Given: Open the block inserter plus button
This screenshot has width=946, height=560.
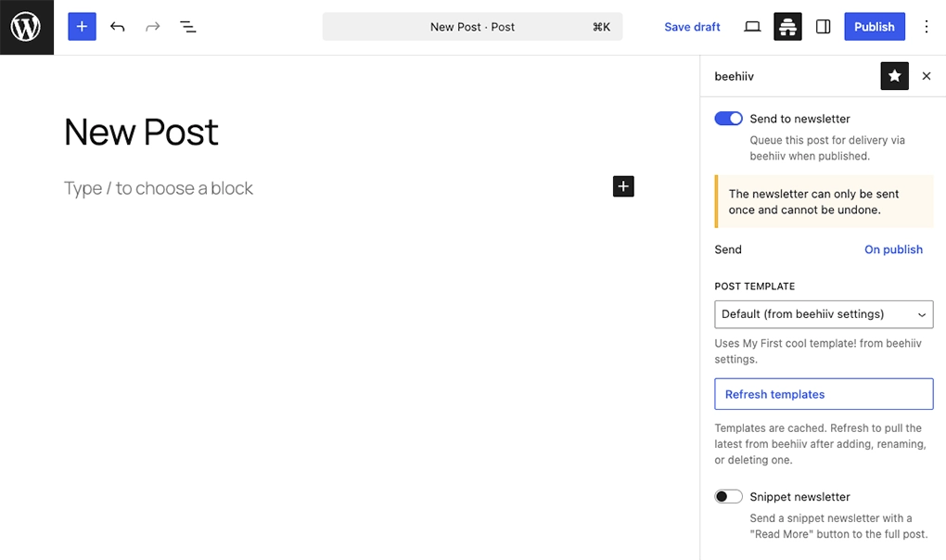Looking at the screenshot, I should pyautogui.click(x=82, y=27).
